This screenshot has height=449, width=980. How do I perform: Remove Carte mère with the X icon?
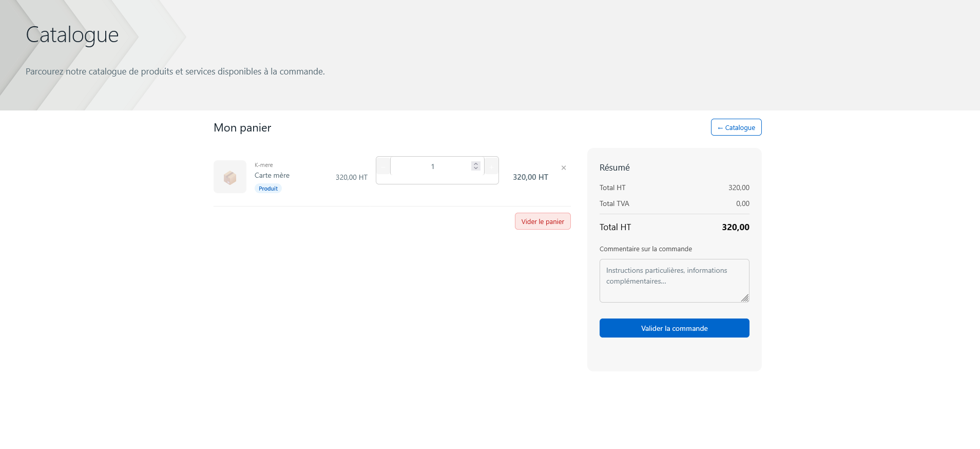click(564, 168)
